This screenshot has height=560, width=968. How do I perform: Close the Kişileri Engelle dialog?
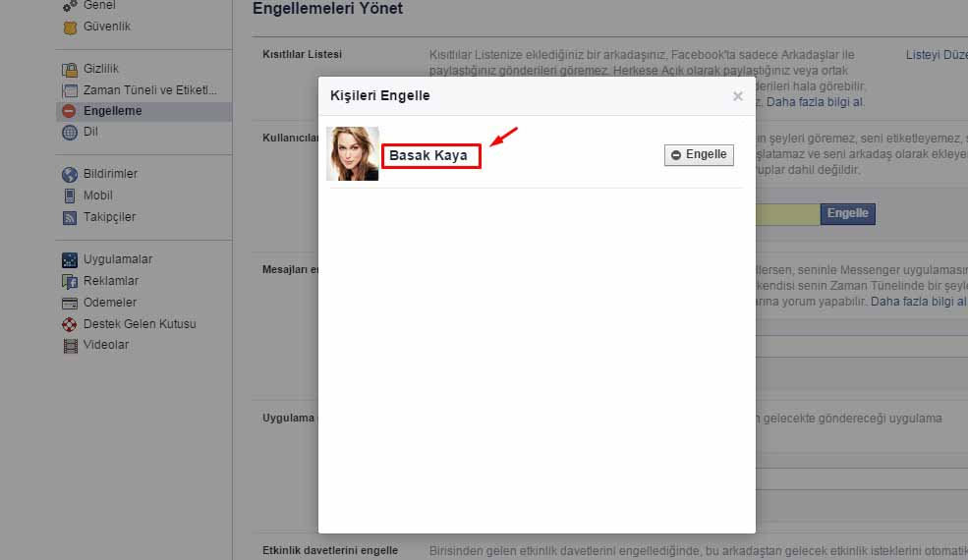[738, 96]
